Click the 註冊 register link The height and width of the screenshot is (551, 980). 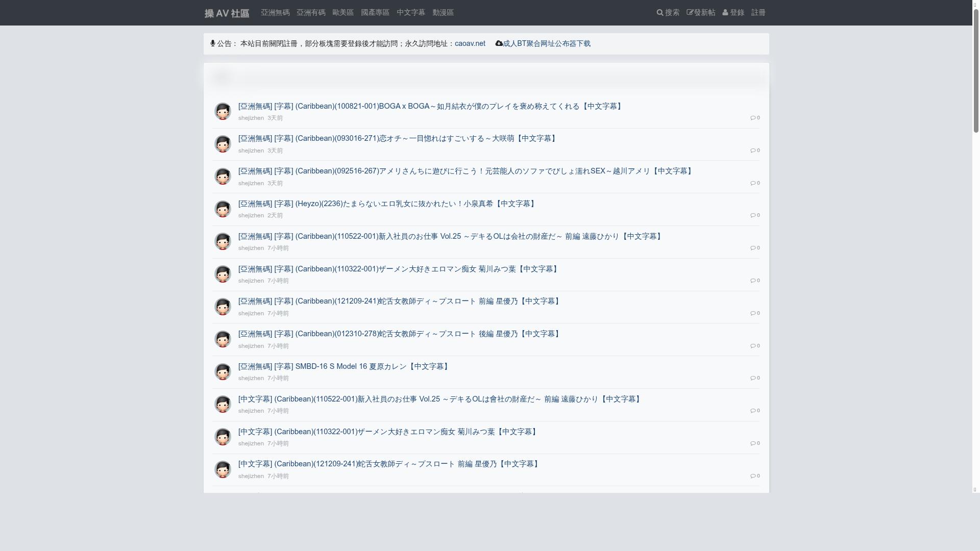pyautogui.click(x=758, y=12)
